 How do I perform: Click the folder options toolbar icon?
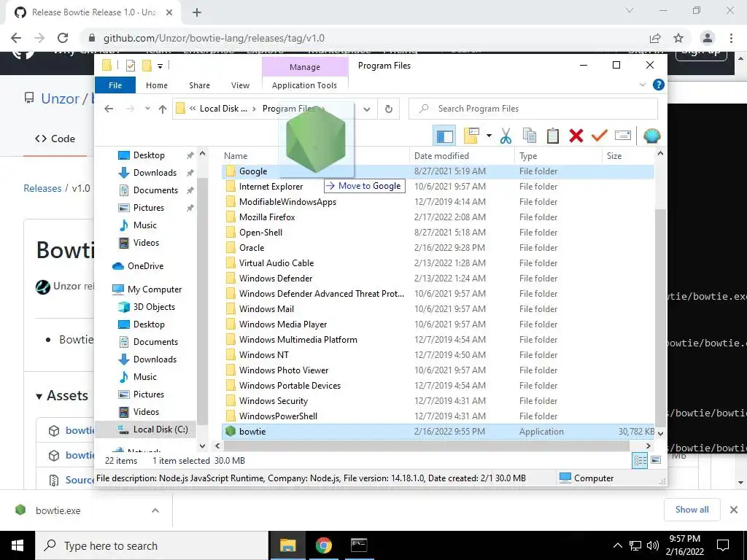coord(471,136)
